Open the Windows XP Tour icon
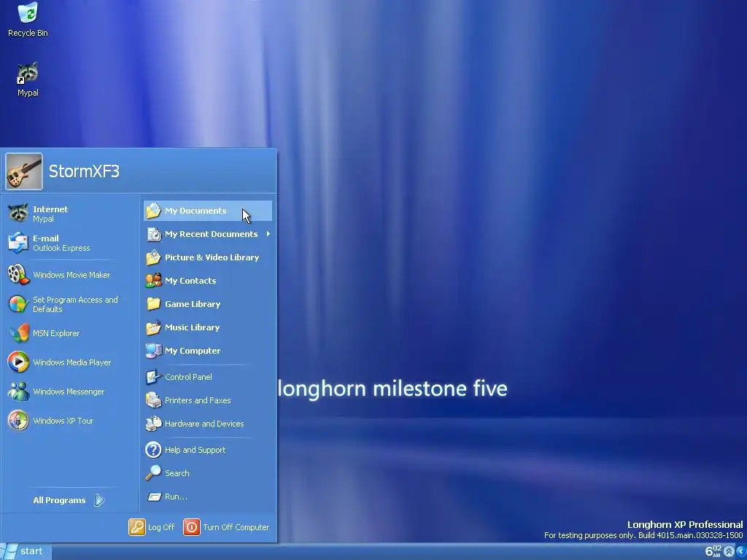747x560 pixels. (x=18, y=421)
